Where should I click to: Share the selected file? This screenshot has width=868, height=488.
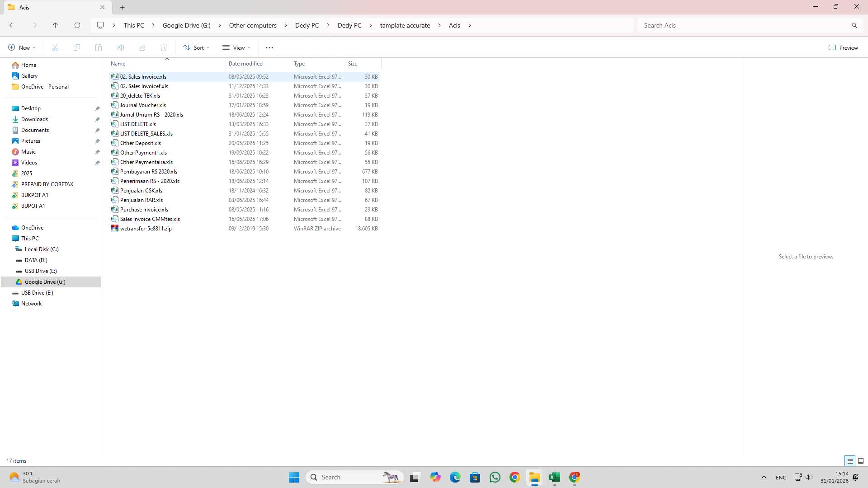pyautogui.click(x=142, y=47)
